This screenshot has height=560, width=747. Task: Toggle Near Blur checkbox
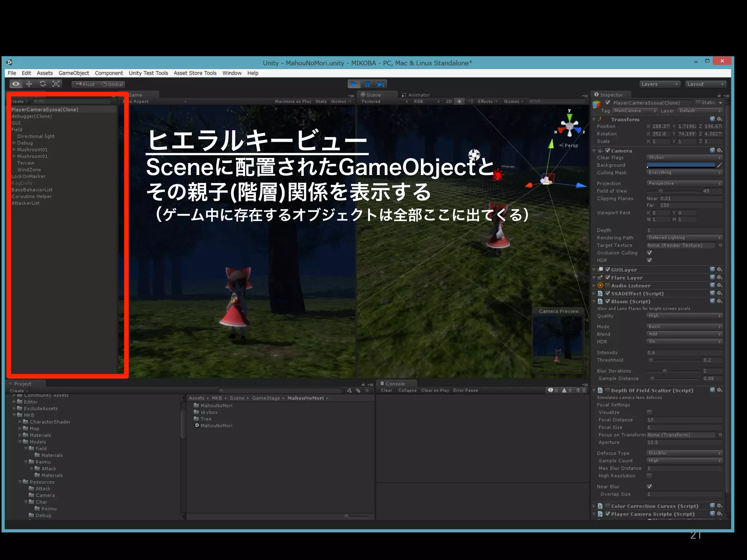point(649,487)
